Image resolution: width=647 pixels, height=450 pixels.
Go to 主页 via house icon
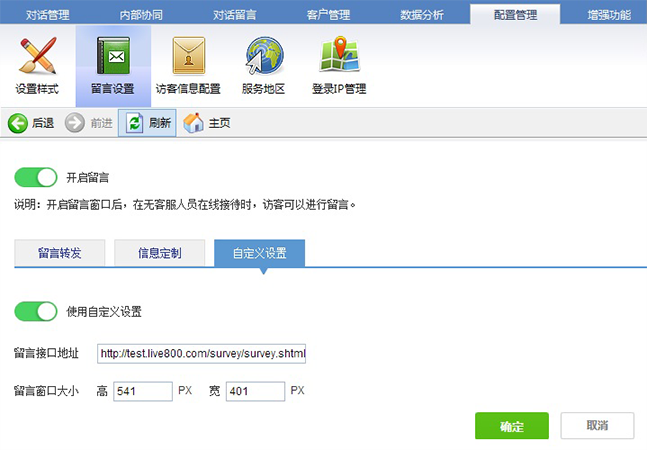point(194,123)
